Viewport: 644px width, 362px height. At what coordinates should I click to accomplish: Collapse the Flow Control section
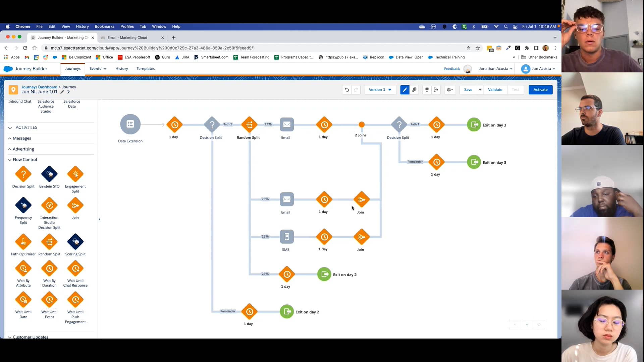[10, 160]
